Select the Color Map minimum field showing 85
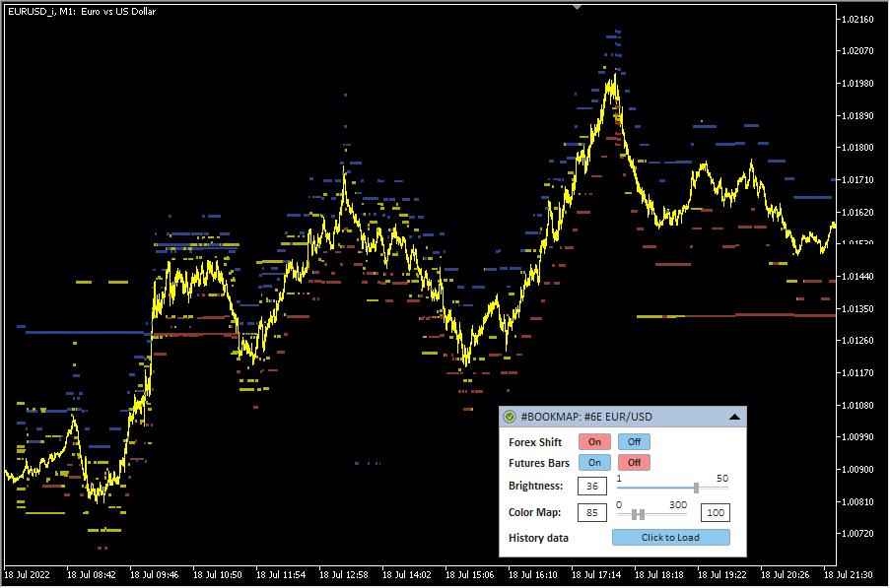Screen dimensions: 890x588 tap(591, 513)
